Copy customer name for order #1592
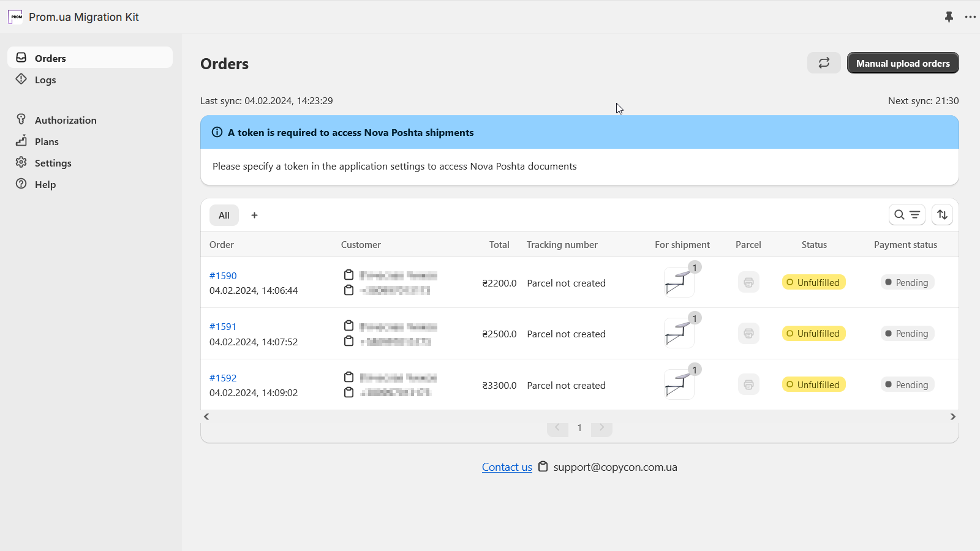Screen dimensions: 980x551 pyautogui.click(x=349, y=377)
